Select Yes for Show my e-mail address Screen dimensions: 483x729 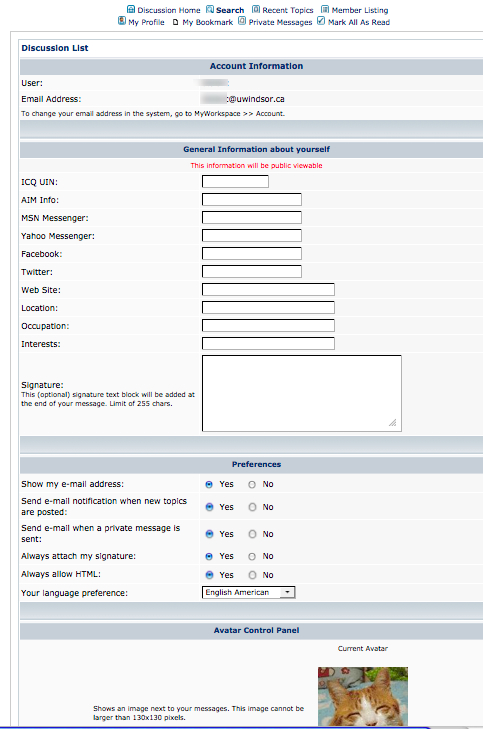tap(209, 484)
